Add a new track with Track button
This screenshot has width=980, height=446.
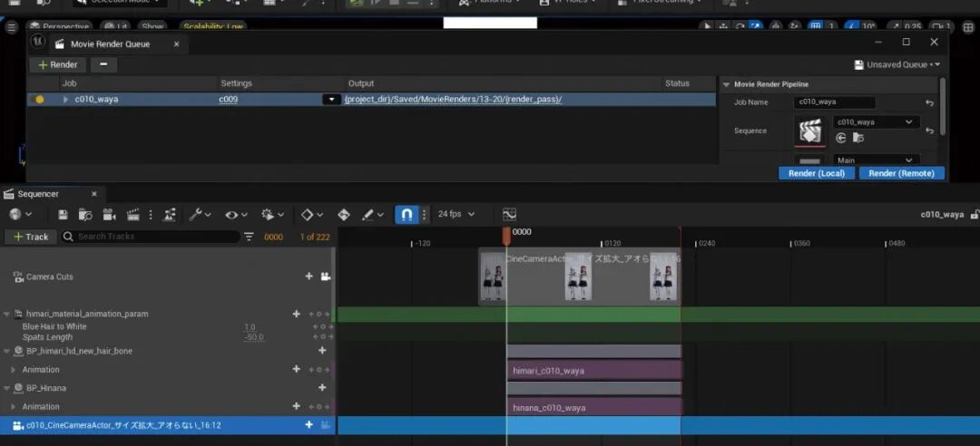click(x=31, y=237)
